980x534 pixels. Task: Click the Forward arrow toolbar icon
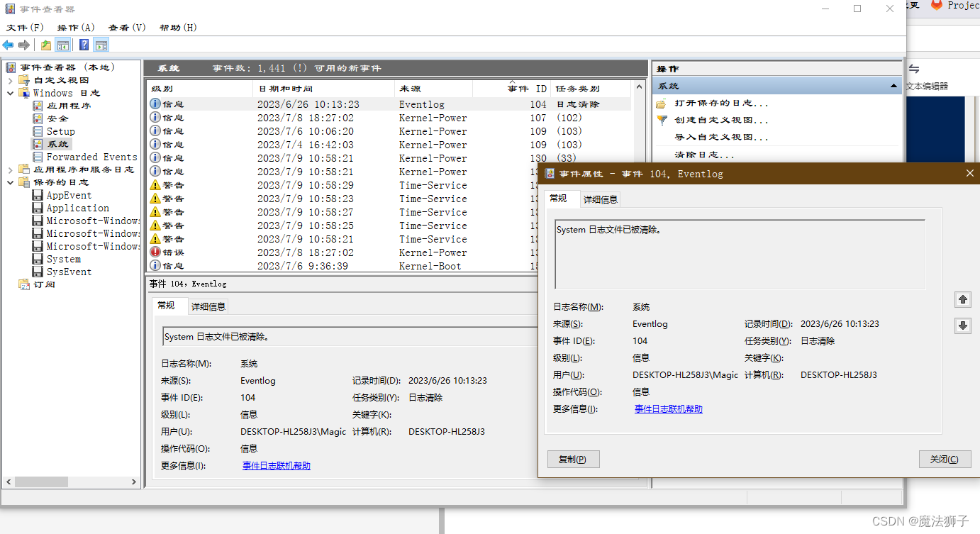point(25,45)
